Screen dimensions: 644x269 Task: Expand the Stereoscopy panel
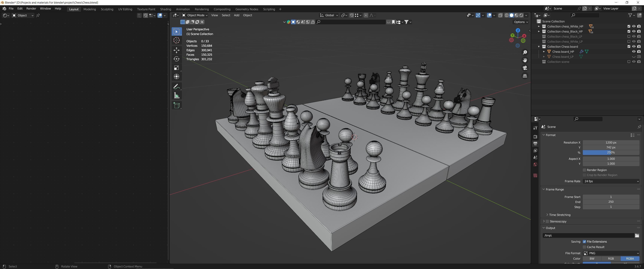[x=543, y=221]
